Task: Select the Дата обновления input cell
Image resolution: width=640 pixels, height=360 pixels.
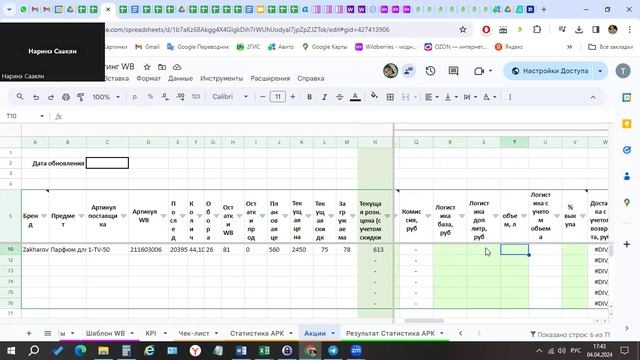Action: [x=107, y=163]
